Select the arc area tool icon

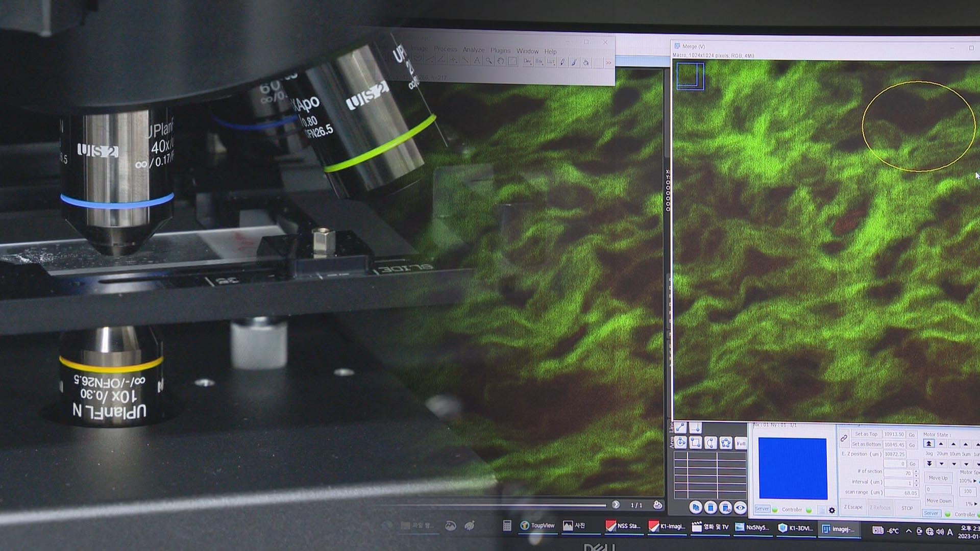[x=710, y=443]
